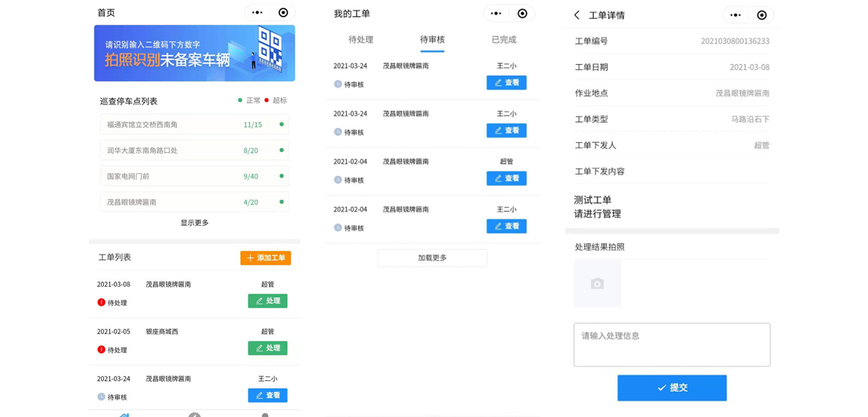Submit the work order with 提交

coord(672,388)
